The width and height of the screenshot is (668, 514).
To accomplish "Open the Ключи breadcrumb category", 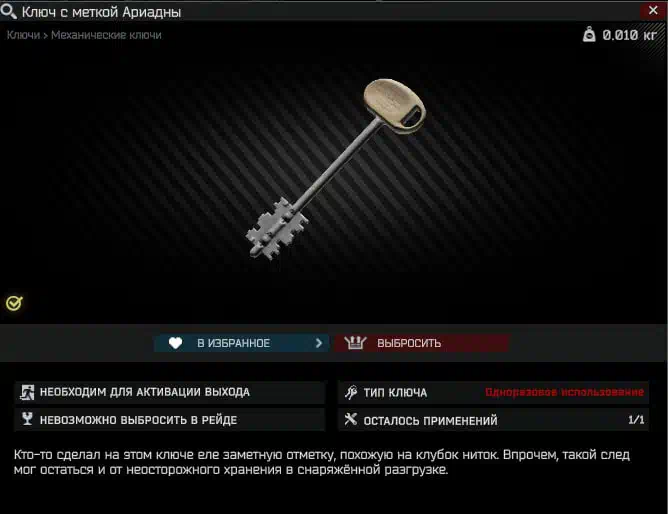I will (x=23, y=35).
